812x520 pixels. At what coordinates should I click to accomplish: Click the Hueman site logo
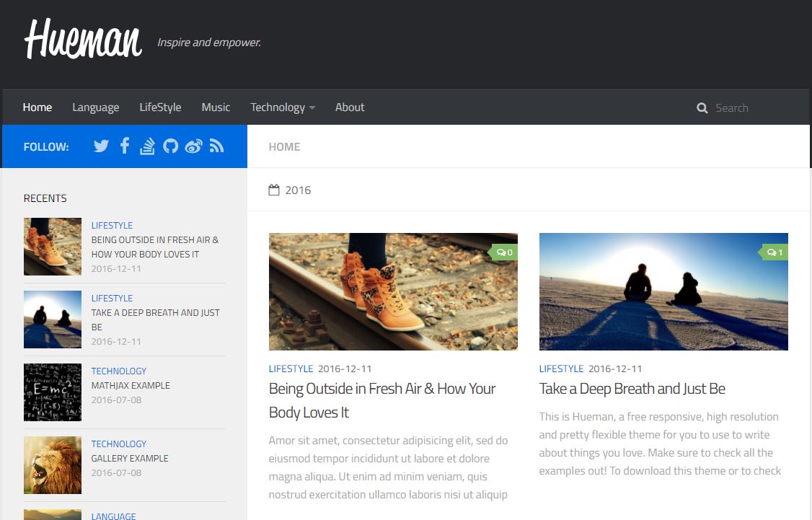83,39
